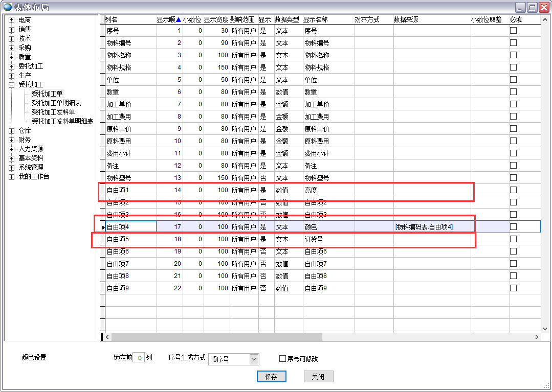Check 必填 for the 序号 row

(x=513, y=31)
